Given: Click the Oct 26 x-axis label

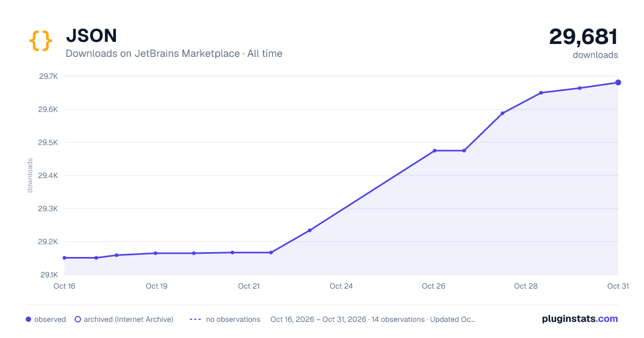Looking at the screenshot, I should pyautogui.click(x=434, y=286).
